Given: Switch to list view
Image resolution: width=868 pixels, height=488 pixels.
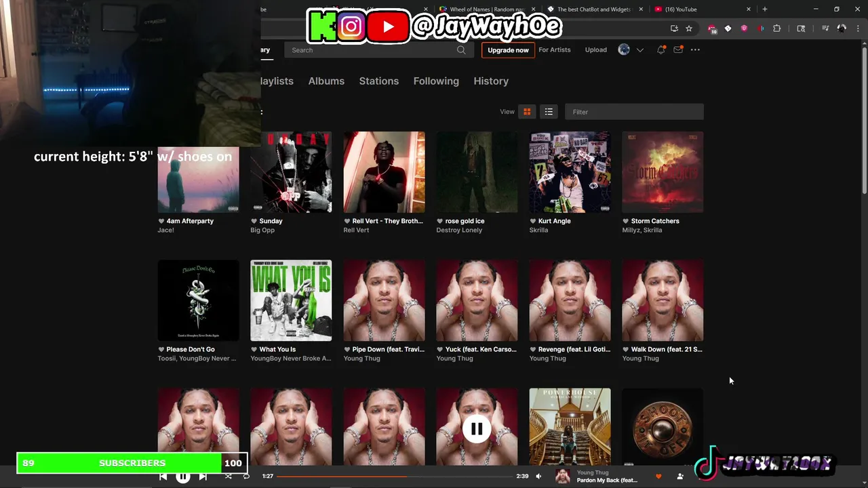Looking at the screenshot, I should [x=549, y=112].
